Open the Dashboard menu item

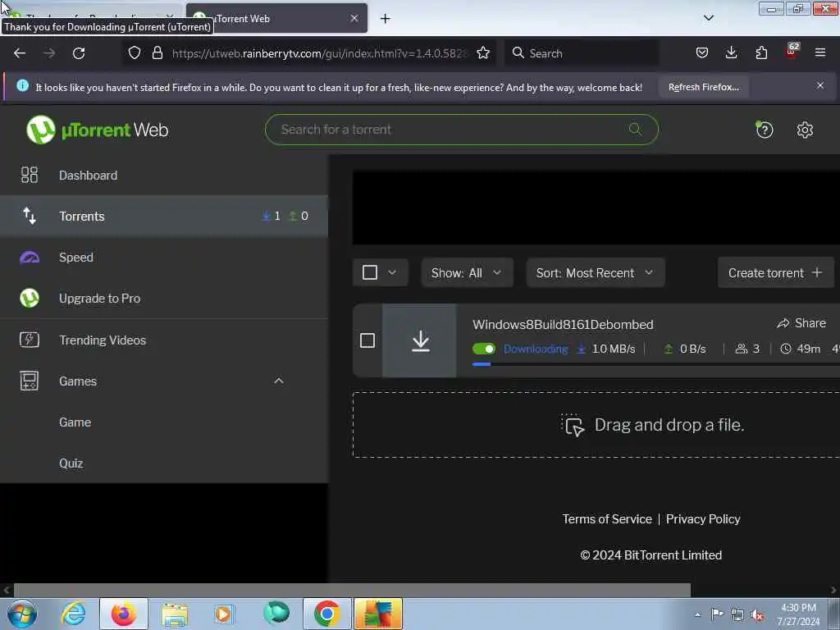(x=164, y=176)
